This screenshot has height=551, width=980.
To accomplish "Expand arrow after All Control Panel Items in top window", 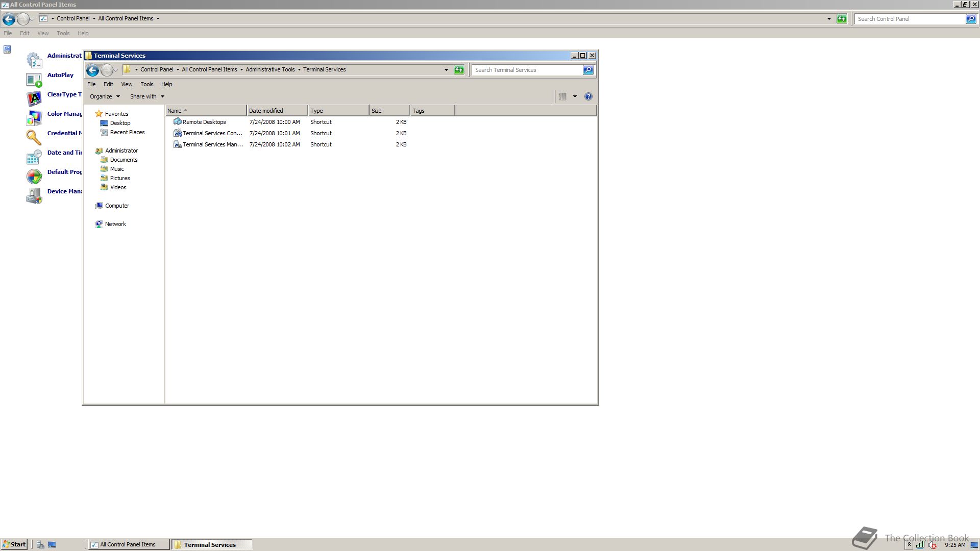I will (158, 18).
